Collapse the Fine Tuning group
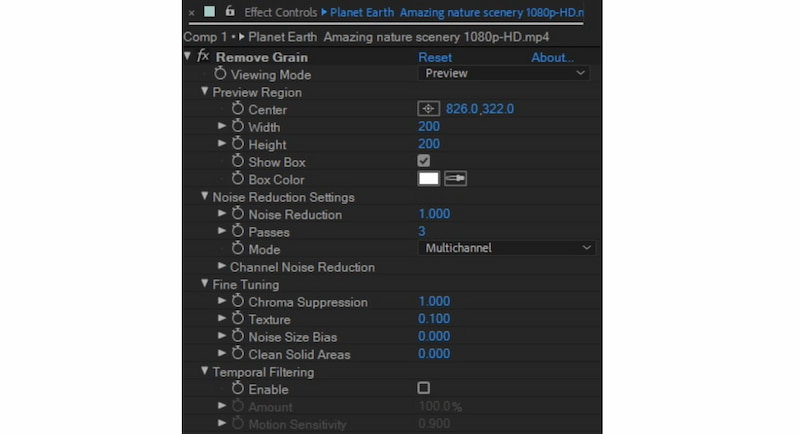Image resolution: width=800 pixels, height=434 pixels. pos(205,283)
